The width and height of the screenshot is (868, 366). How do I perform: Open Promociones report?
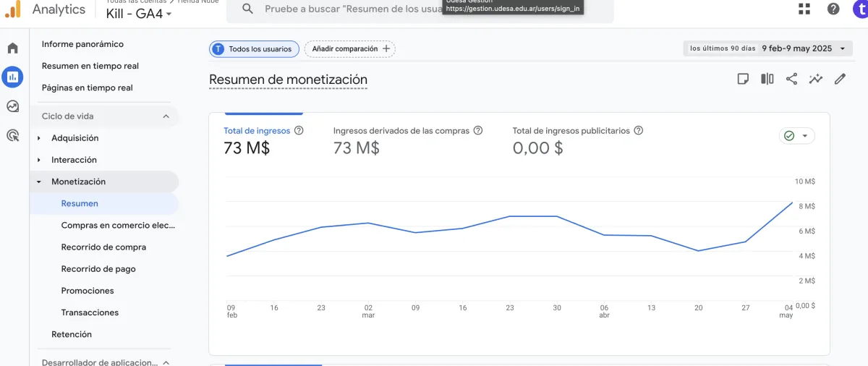(x=88, y=290)
